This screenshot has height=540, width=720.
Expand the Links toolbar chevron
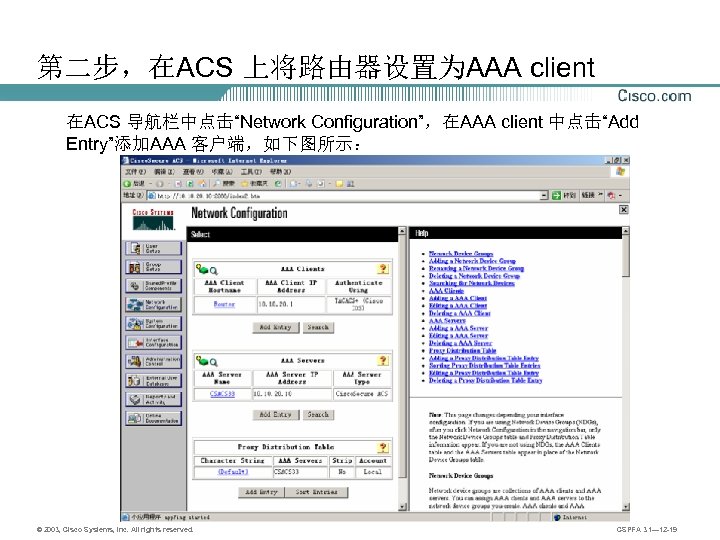point(600,195)
